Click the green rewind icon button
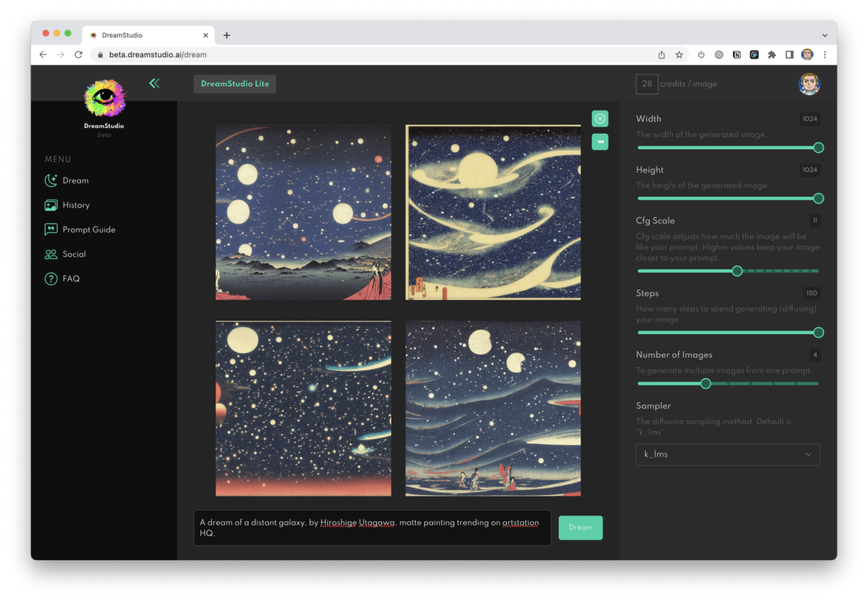 [600, 142]
